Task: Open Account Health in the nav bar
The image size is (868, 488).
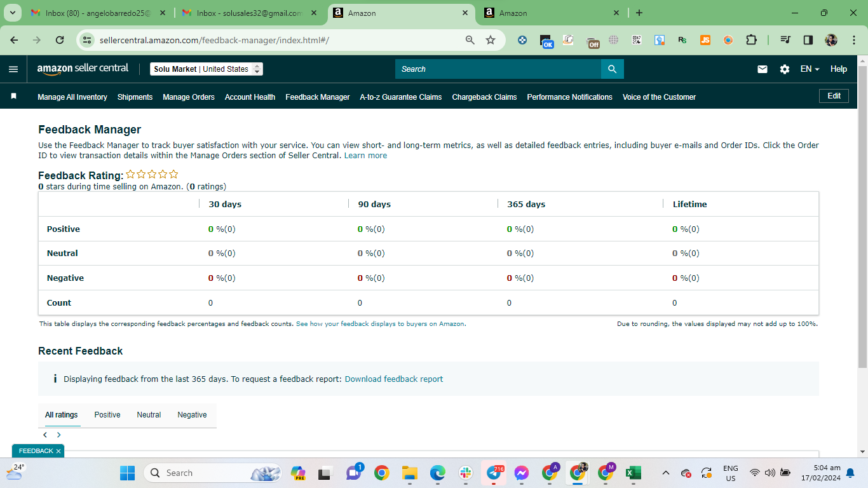Action: [250, 97]
